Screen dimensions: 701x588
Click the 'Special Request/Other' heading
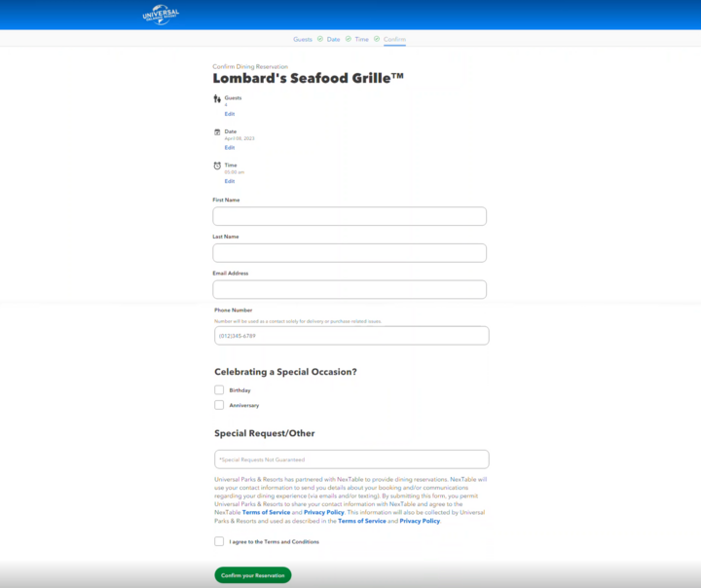click(x=265, y=433)
